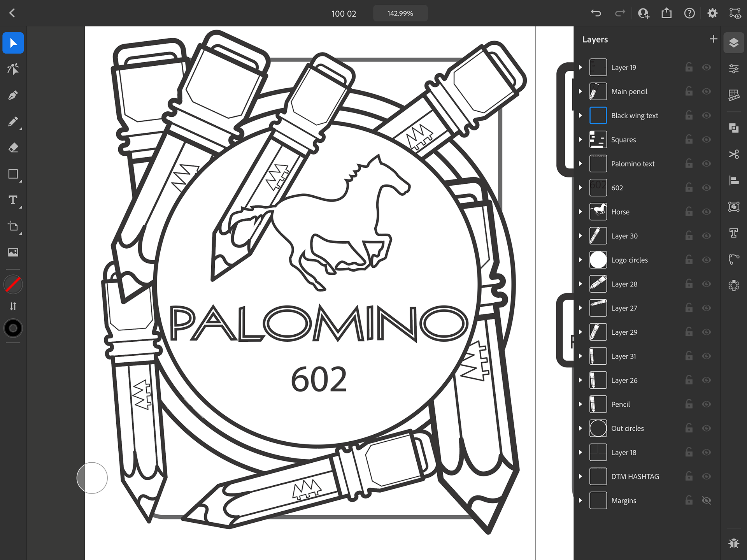
Task: Open the Place image tool
Action: pyautogui.click(x=13, y=253)
